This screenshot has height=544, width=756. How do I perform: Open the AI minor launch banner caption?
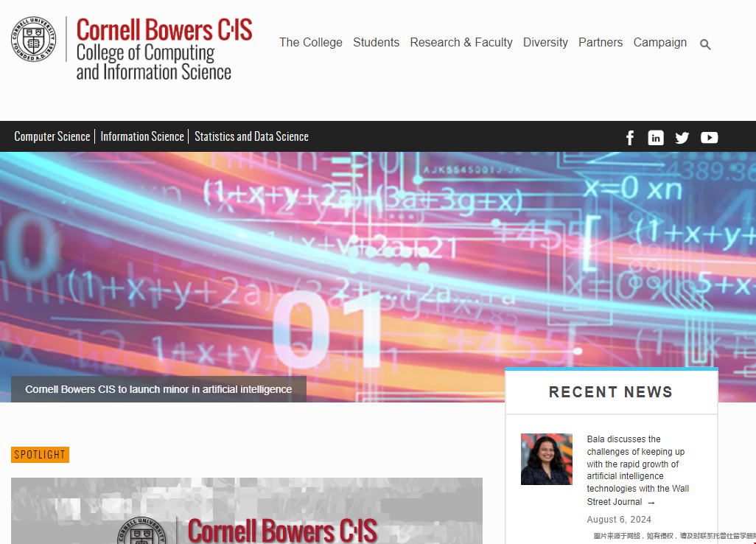[x=158, y=389]
